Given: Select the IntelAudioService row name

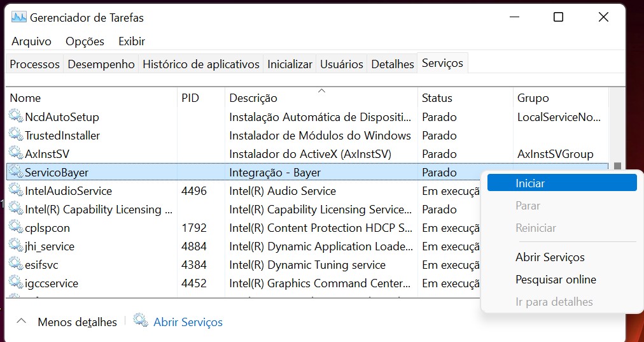Looking at the screenshot, I should pos(68,190).
